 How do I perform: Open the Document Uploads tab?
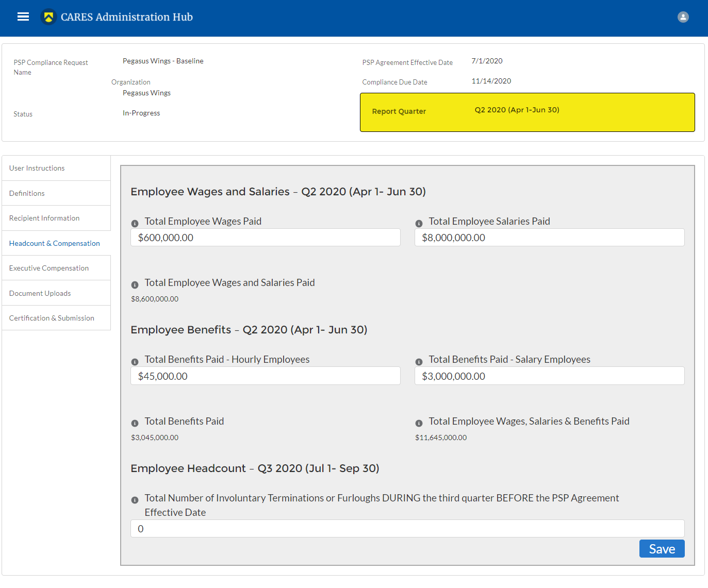coord(40,293)
